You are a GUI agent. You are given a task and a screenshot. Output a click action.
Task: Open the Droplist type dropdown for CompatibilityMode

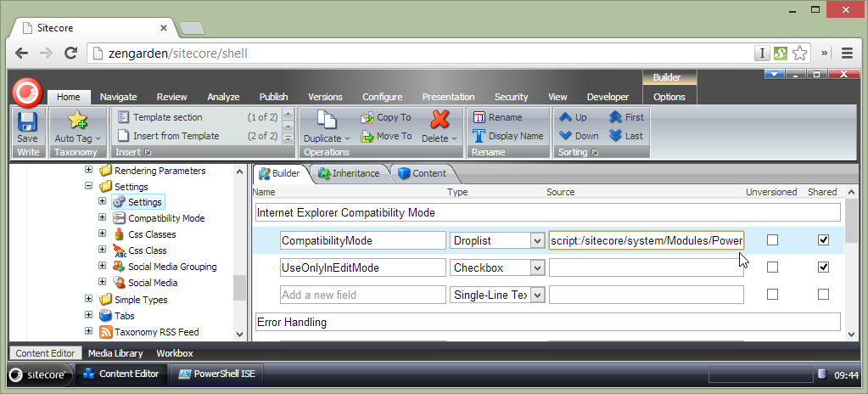(536, 240)
